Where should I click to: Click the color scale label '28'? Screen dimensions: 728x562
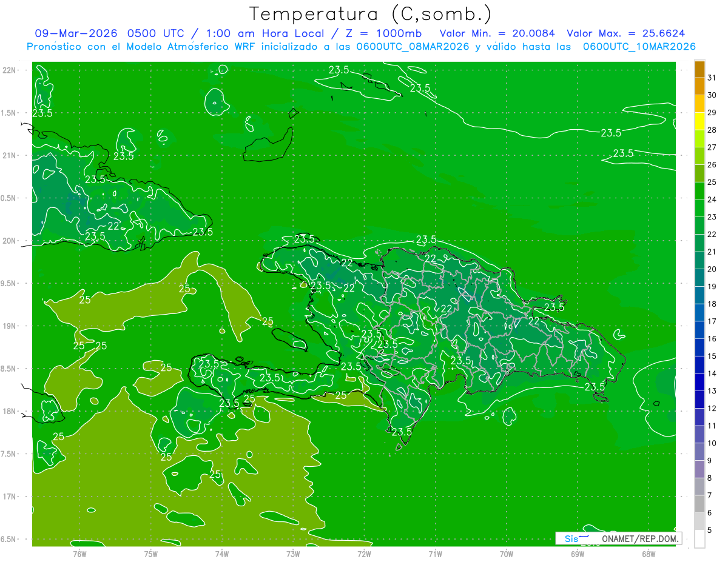click(x=712, y=130)
